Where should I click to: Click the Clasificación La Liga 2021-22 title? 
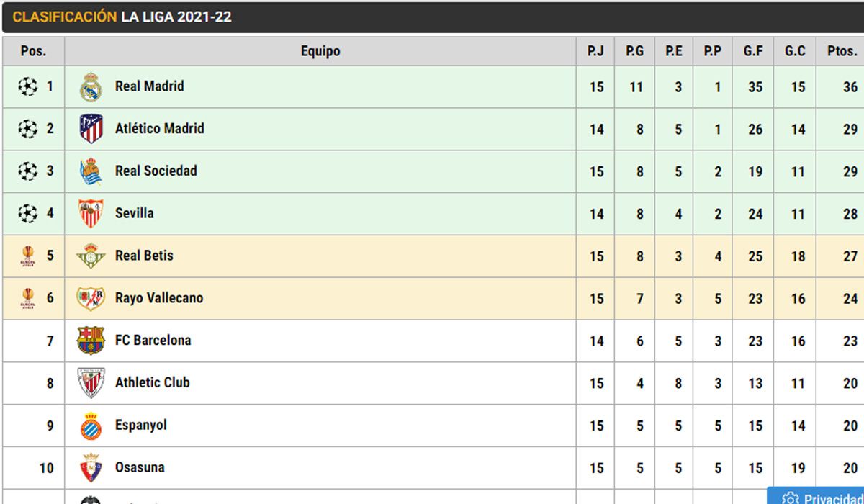click(x=122, y=17)
